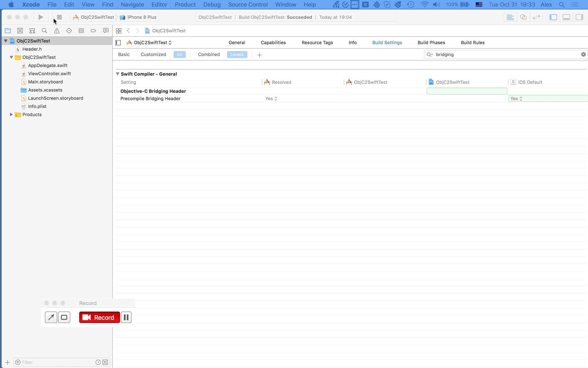Open ViewController.swift file
588x368 pixels.
(49, 74)
